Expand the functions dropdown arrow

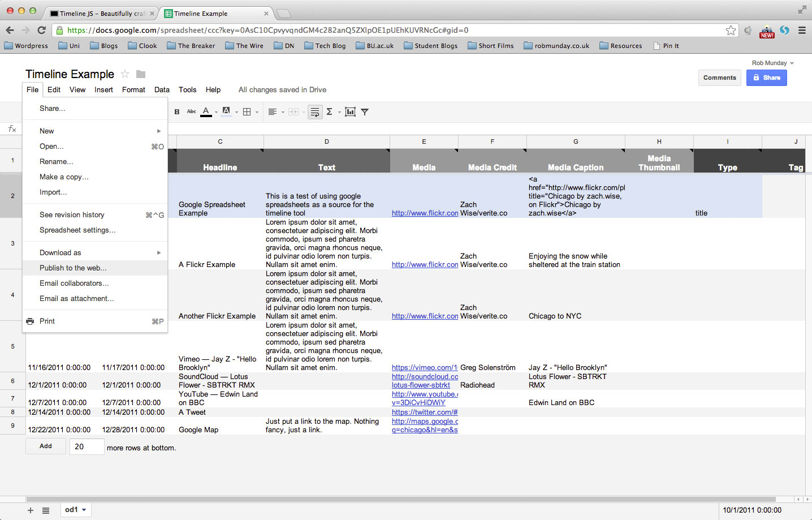coord(339,113)
